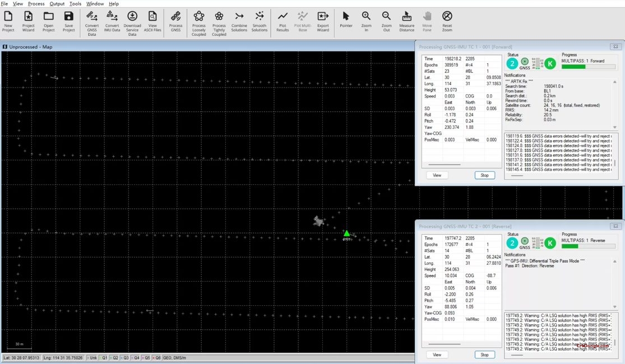Click the Reverse MULTIPASS progress bar

coord(589,246)
